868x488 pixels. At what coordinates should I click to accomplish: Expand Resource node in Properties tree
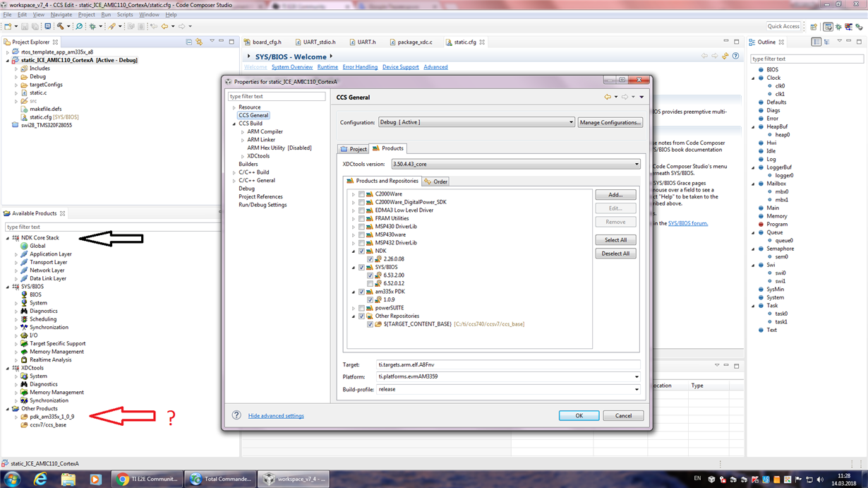click(234, 107)
